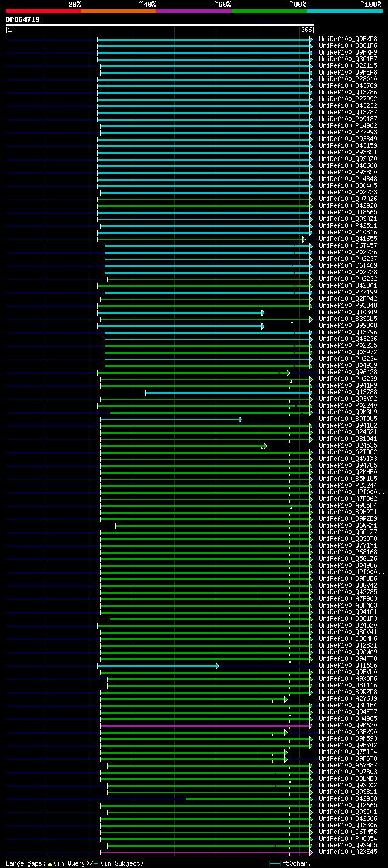Select the UniRef100_P42511 label

(348, 226)
